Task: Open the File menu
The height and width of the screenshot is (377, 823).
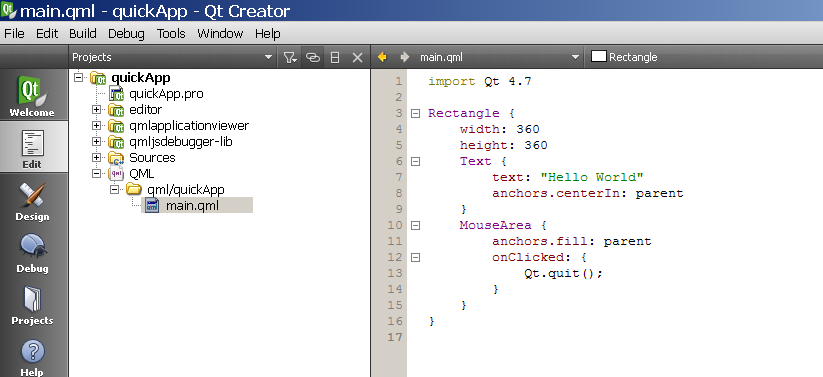Action: (14, 34)
